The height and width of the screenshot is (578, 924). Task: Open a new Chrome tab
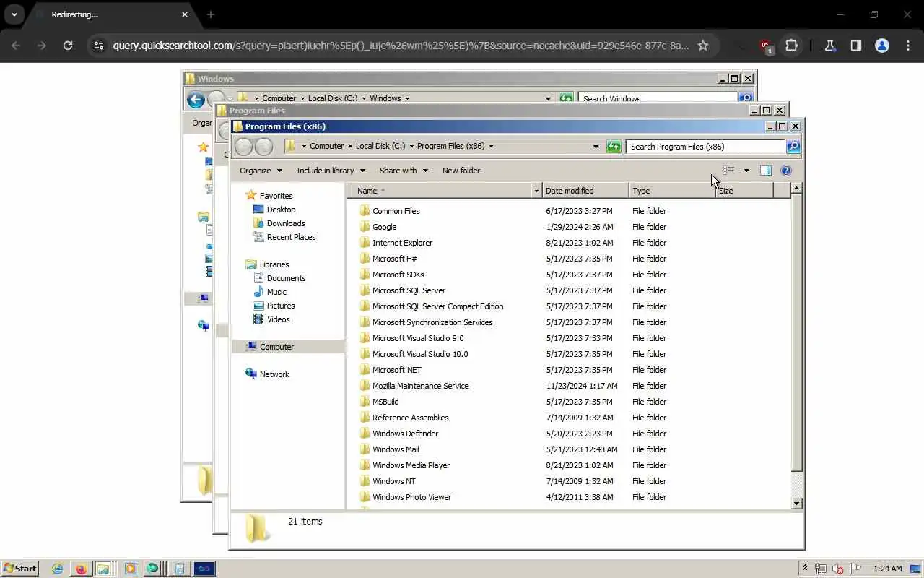[210, 14]
